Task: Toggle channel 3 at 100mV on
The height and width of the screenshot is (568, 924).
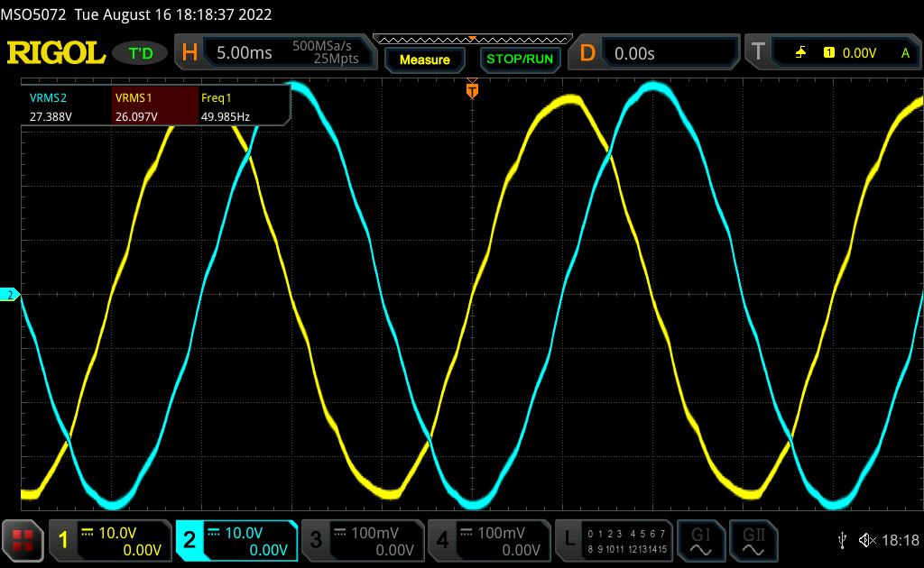Action: click(x=363, y=540)
